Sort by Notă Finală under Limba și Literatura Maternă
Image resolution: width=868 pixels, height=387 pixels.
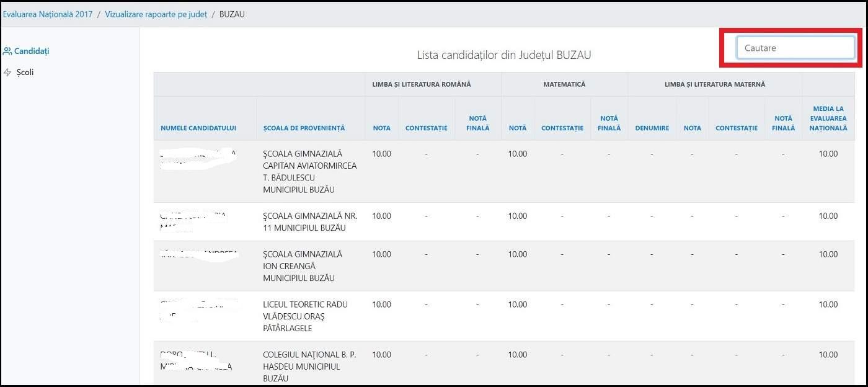783,123
